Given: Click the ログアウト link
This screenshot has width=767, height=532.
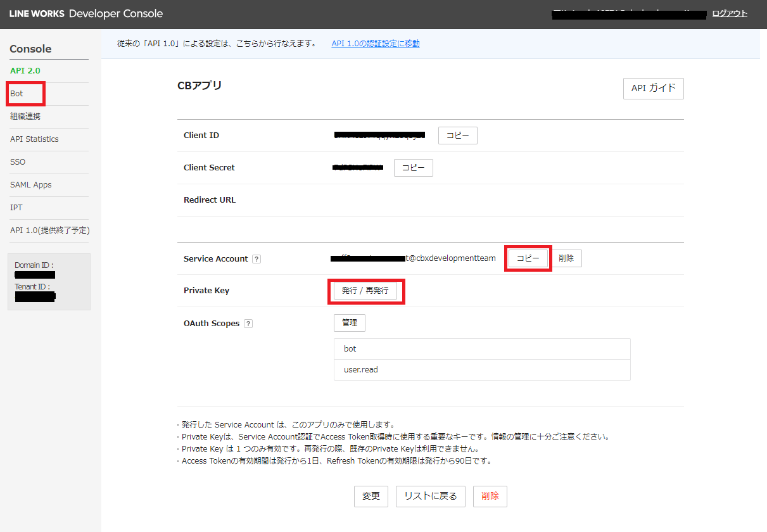Looking at the screenshot, I should click(x=729, y=13).
